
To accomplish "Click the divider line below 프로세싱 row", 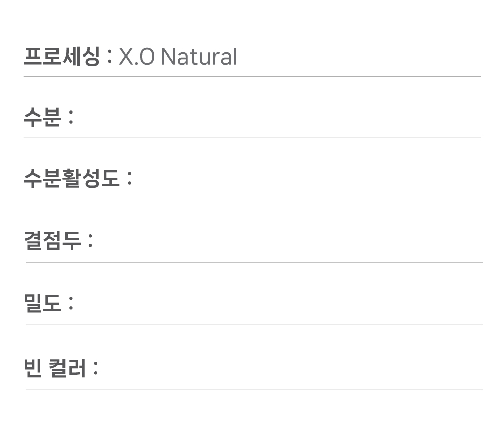I will (252, 77).
